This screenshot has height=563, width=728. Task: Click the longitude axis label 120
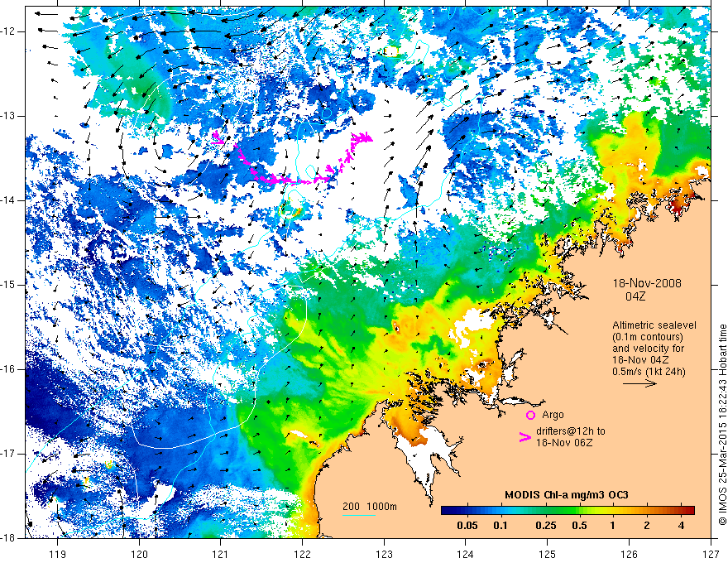[139, 554]
